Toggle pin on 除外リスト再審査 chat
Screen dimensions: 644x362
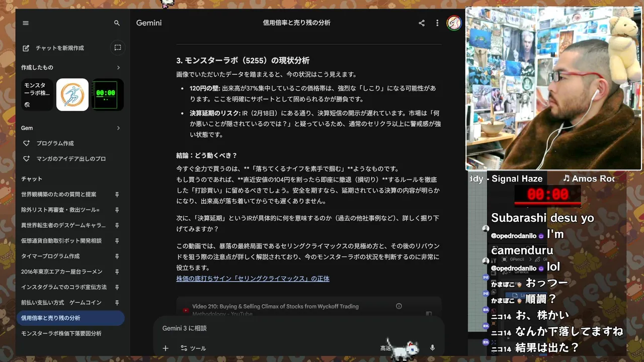(x=117, y=210)
